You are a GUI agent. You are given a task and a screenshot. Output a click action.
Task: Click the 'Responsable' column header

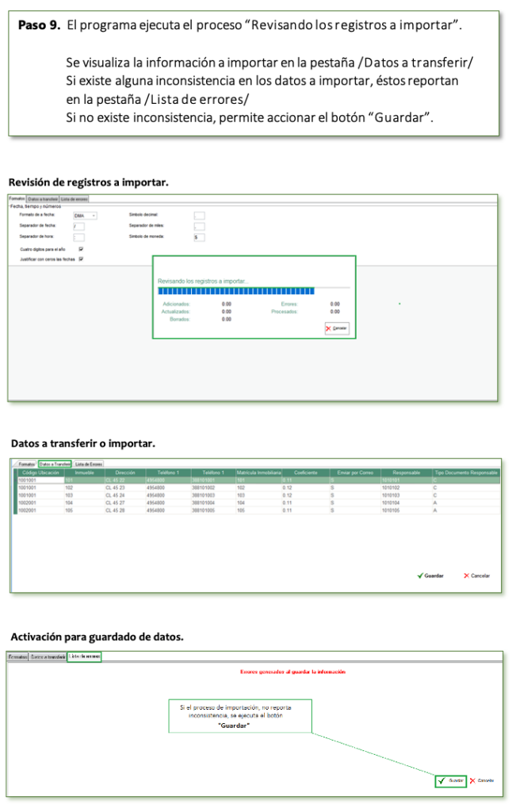[x=406, y=473]
